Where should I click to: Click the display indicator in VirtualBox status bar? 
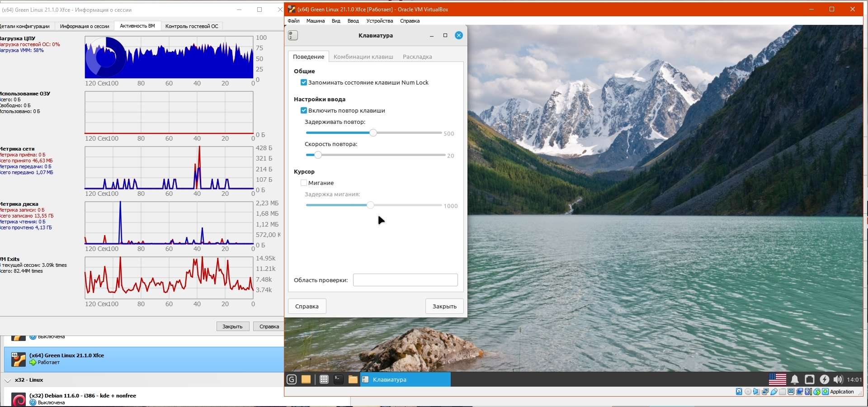tap(791, 392)
